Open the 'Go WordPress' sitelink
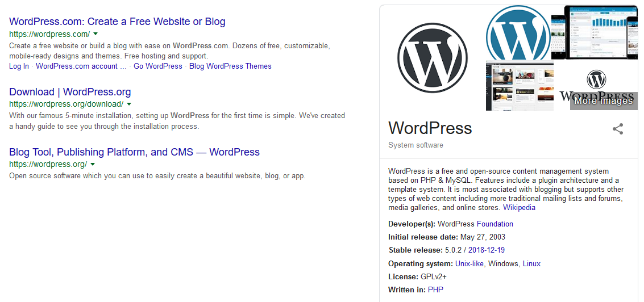 click(157, 66)
